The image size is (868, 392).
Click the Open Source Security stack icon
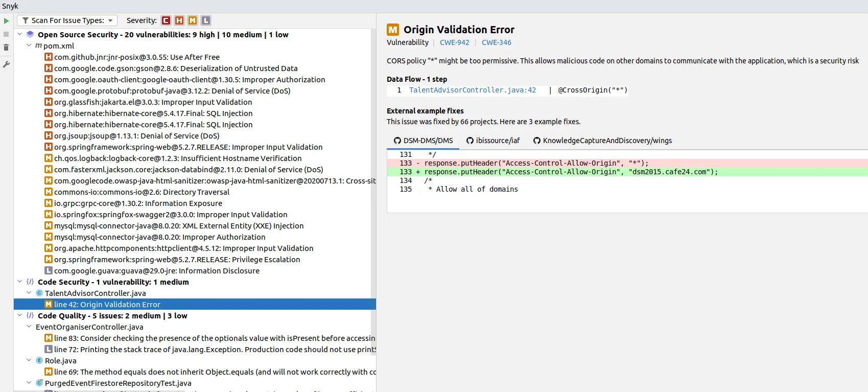[x=30, y=34]
